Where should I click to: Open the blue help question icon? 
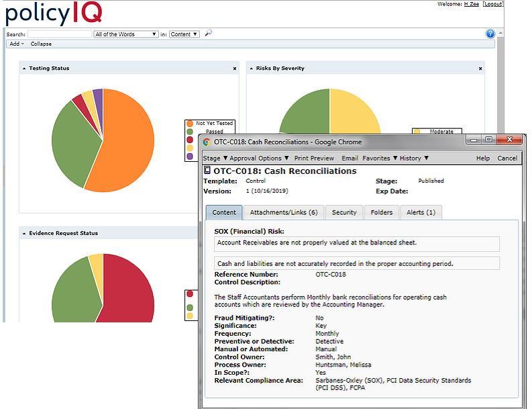click(x=490, y=34)
